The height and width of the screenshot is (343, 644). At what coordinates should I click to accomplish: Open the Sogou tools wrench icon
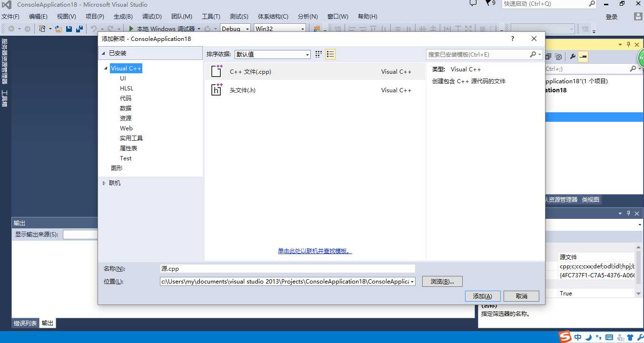pos(640,337)
